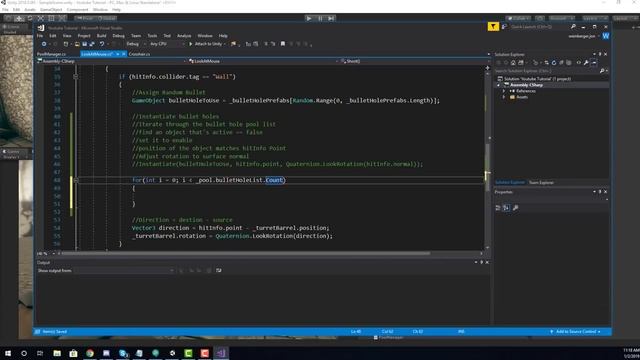Collapse the if statement outline toggle
This screenshot has height=360, width=640.
(76, 77)
